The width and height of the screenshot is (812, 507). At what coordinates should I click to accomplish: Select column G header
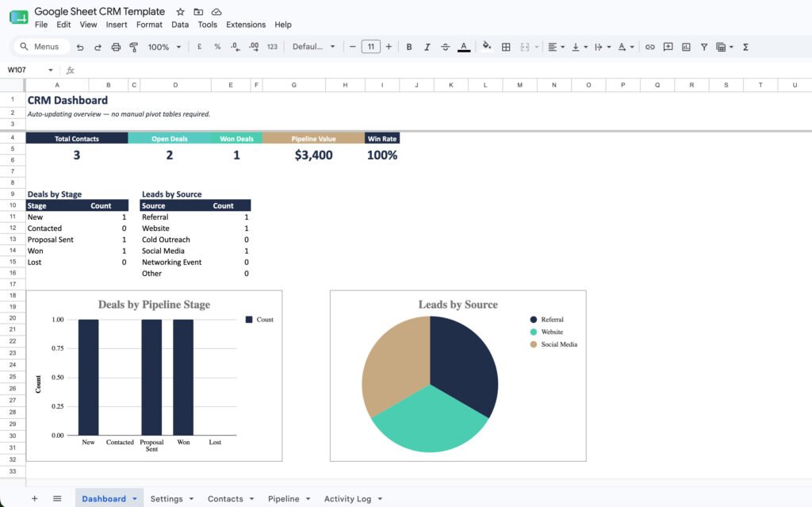293,85
